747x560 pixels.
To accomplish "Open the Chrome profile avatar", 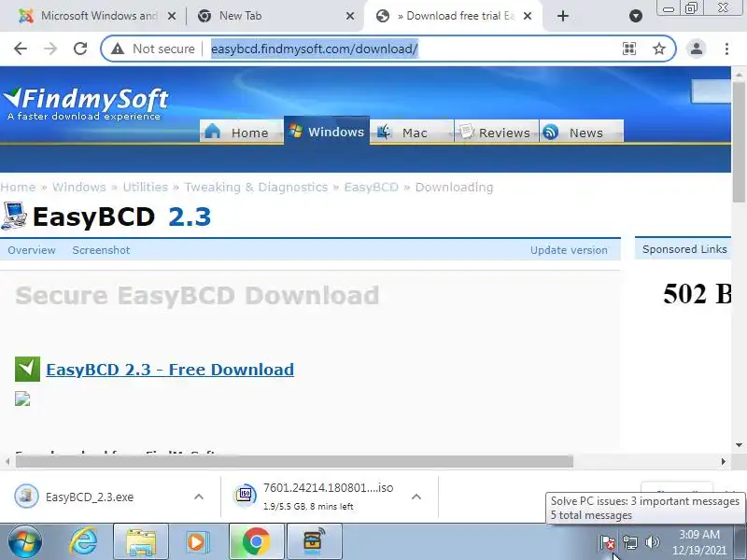I will [696, 49].
